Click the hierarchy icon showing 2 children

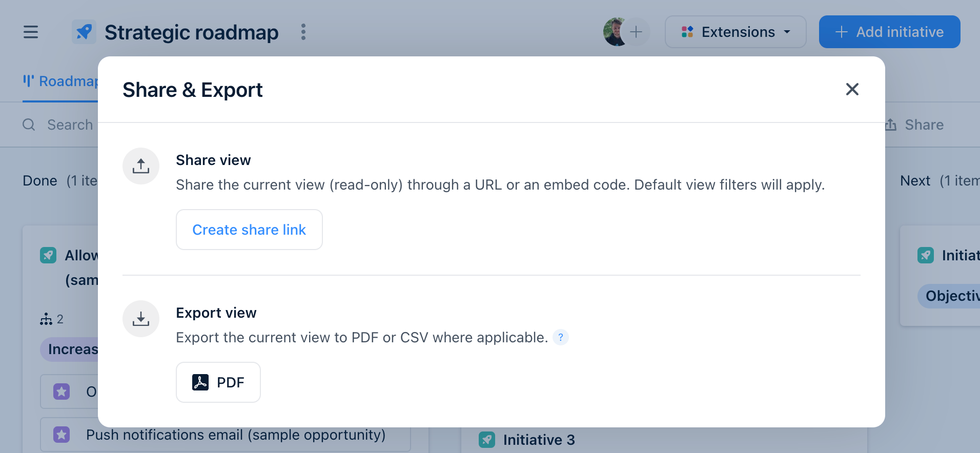point(46,319)
